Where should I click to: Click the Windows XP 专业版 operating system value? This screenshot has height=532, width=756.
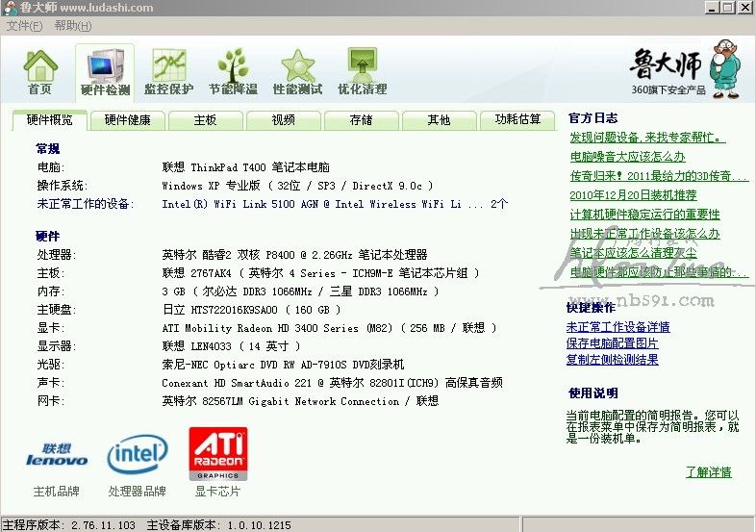(297, 186)
